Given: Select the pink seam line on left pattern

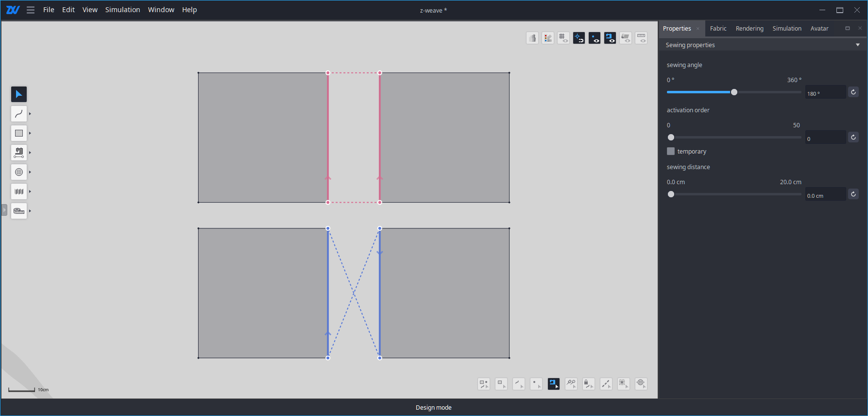Looking at the screenshot, I should 328,138.
